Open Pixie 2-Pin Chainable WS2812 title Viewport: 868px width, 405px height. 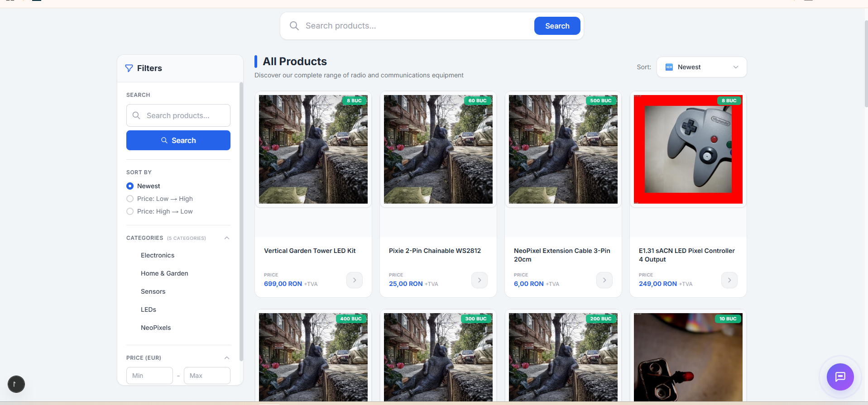(435, 251)
